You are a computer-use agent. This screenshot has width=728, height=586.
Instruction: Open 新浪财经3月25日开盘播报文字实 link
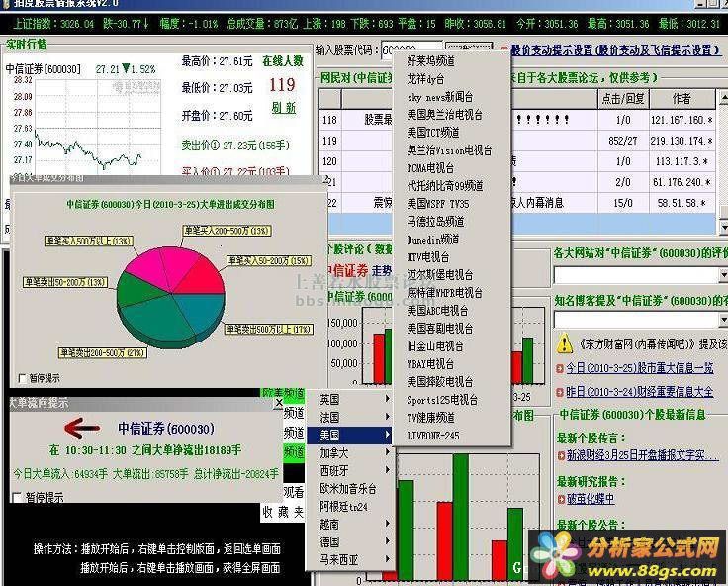[x=643, y=455]
